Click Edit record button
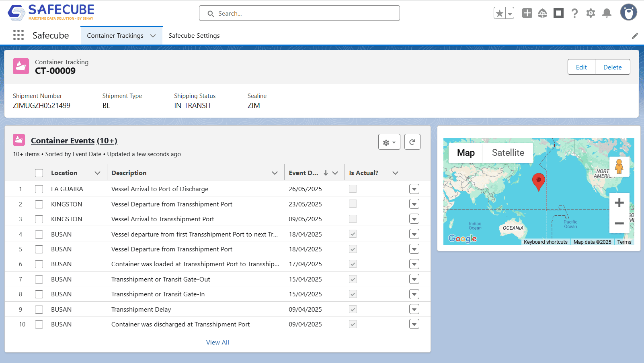 [581, 67]
